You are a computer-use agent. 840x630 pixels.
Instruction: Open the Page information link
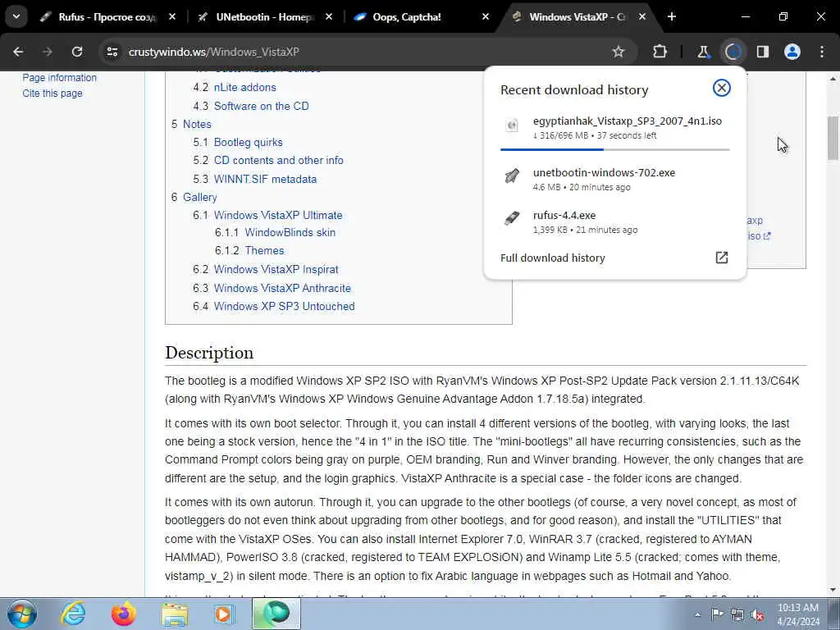(59, 78)
